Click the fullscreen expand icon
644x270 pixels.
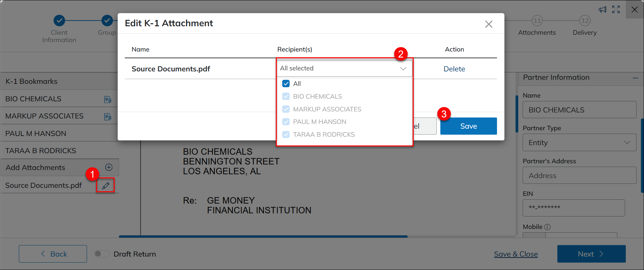[616, 9]
